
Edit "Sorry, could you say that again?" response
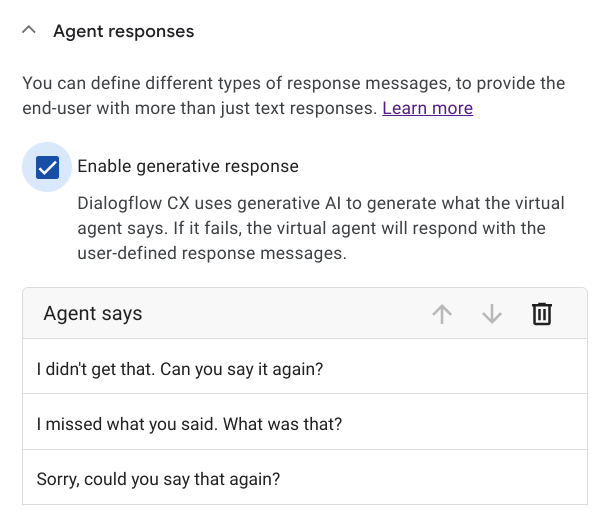[x=158, y=478]
